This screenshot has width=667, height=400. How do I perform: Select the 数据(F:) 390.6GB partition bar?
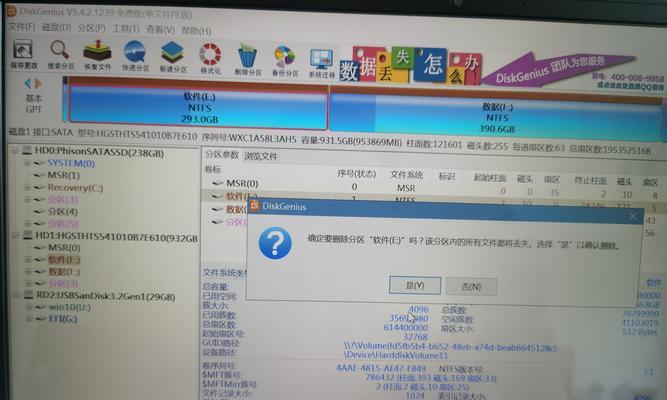click(496, 116)
